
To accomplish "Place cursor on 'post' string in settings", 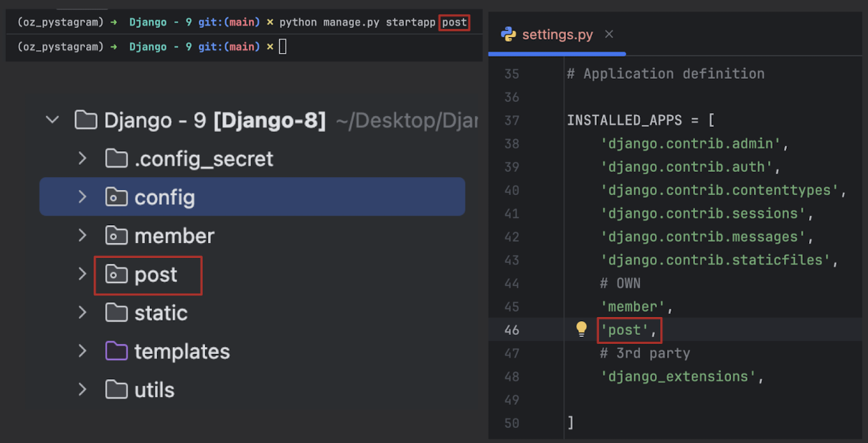I will (625, 330).
